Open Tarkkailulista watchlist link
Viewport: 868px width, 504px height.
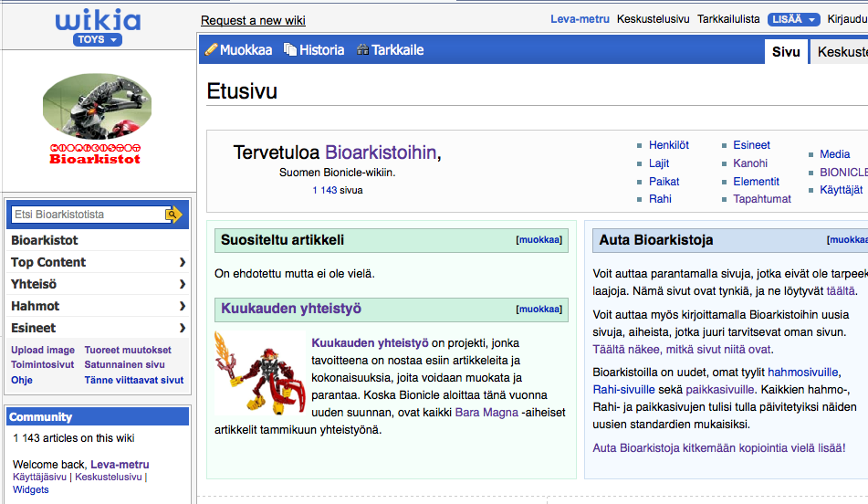[728, 19]
